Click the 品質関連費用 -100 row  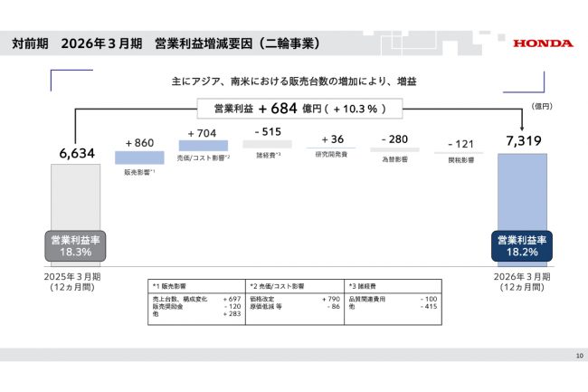(393, 299)
